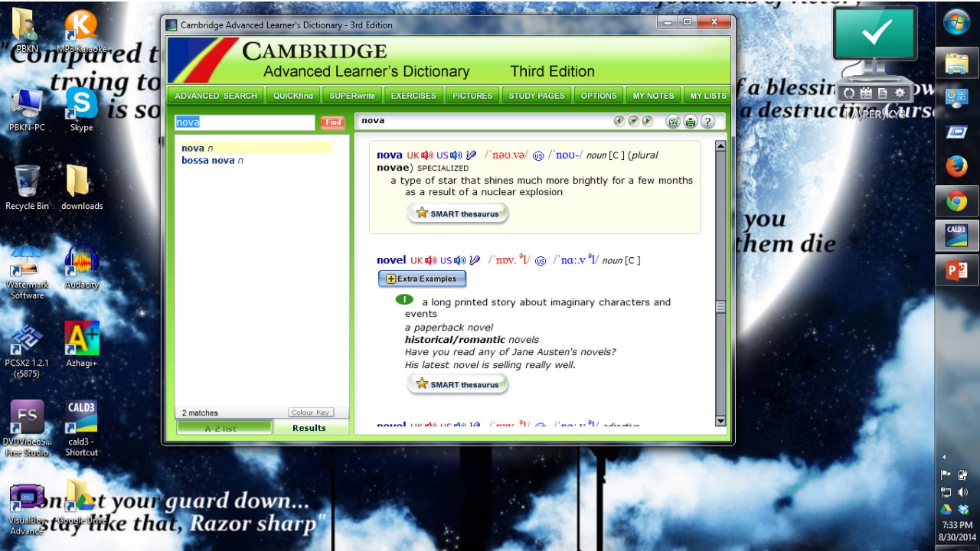Go back to the previous entry
Viewport: 980px width, 551px height.
(619, 121)
